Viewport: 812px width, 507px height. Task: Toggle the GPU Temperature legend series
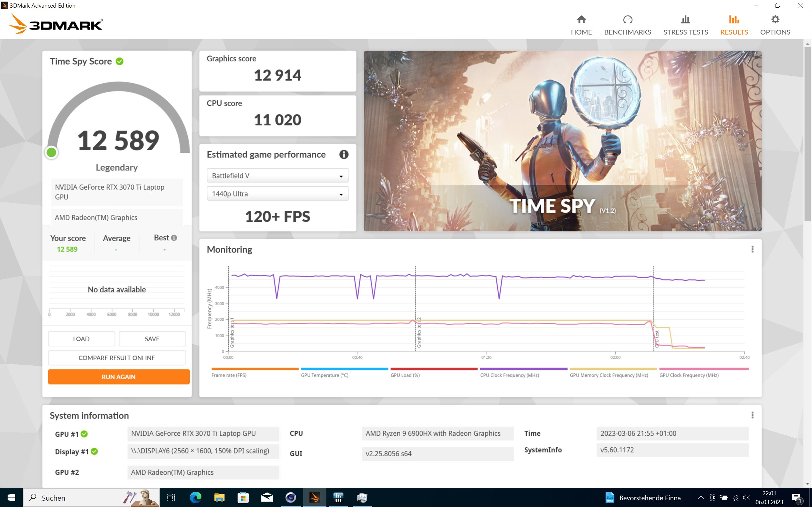click(x=324, y=375)
